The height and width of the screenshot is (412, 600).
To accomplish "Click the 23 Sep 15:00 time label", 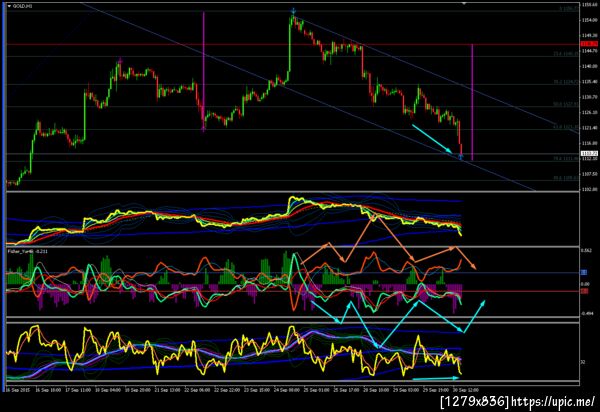I will (x=259, y=390).
